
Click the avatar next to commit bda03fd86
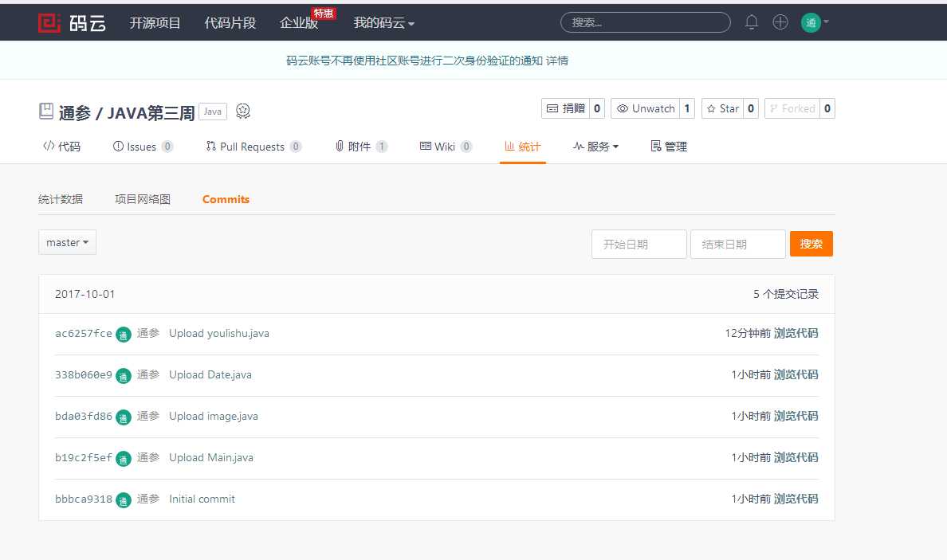(x=124, y=417)
